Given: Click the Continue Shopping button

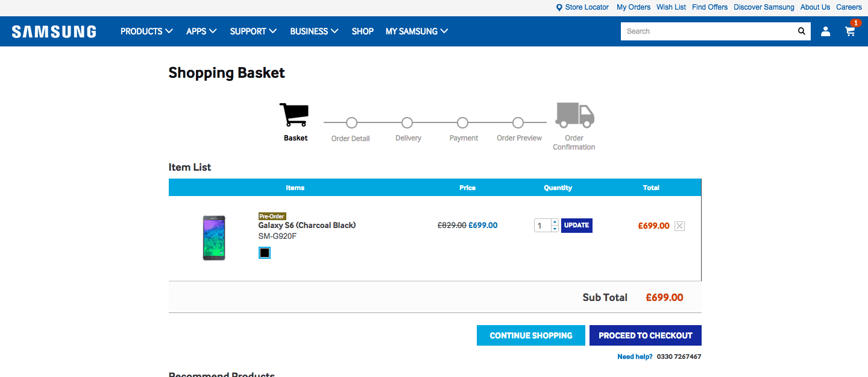Looking at the screenshot, I should [531, 335].
